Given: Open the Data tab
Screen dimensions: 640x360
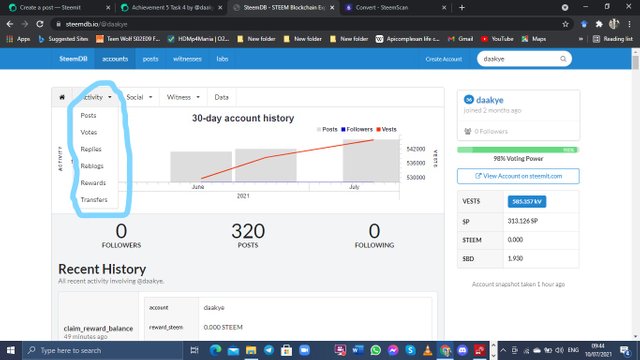Looking at the screenshot, I should (222, 97).
